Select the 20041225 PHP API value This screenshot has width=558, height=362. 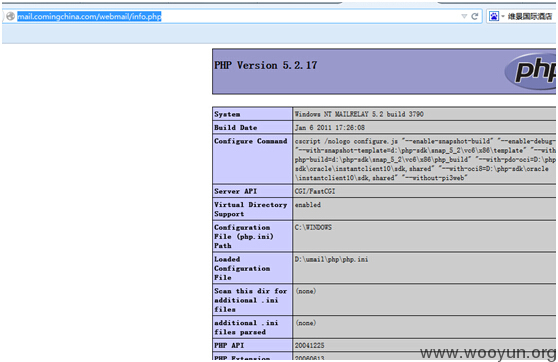click(x=310, y=345)
